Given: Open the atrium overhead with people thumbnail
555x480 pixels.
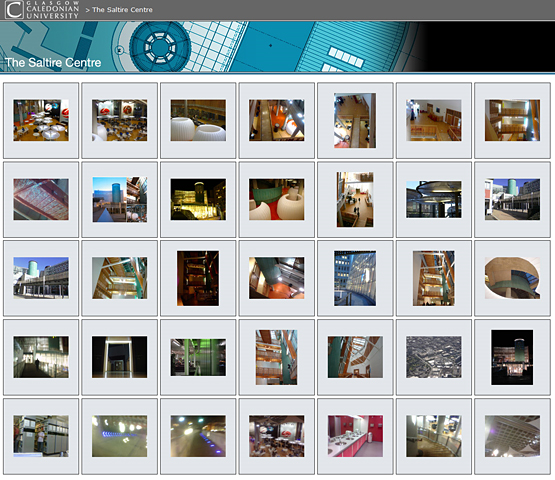Looking at the screenshot, I should [x=355, y=200].
